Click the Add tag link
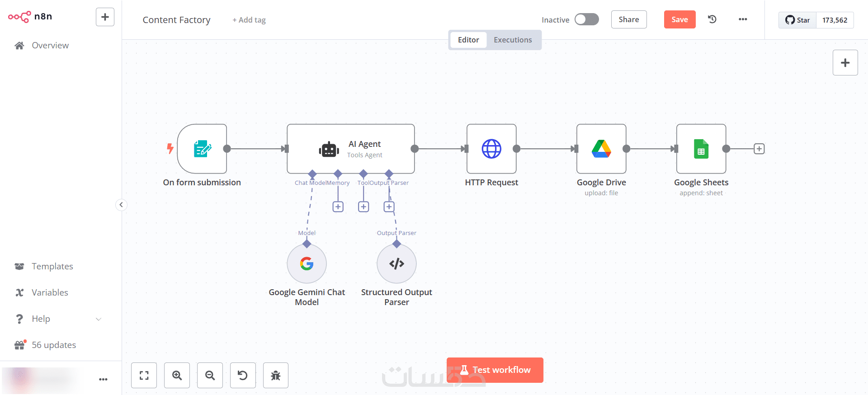Viewport: 868px width, 395px height. [x=249, y=20]
